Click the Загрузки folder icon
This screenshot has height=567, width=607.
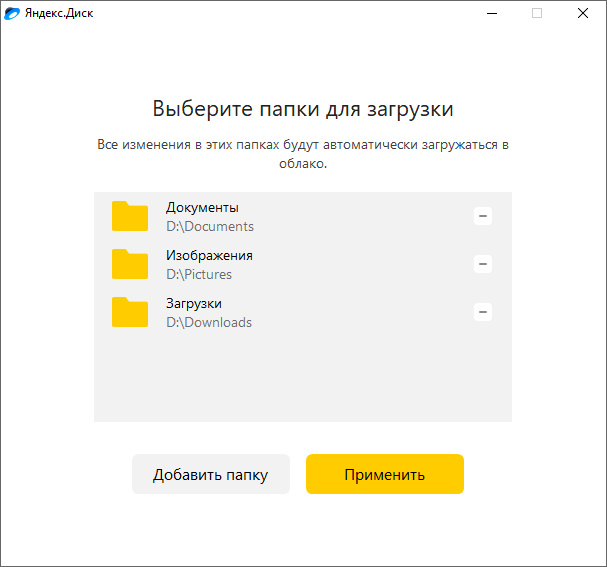(129, 312)
